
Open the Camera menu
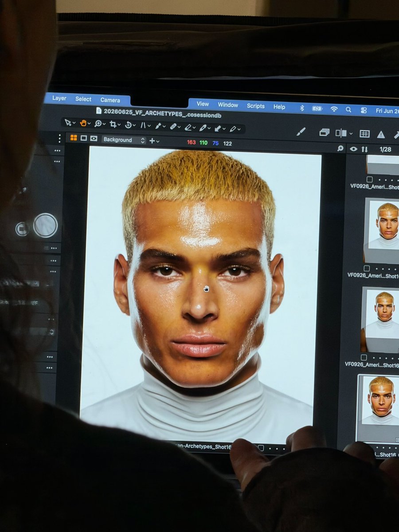110,100
